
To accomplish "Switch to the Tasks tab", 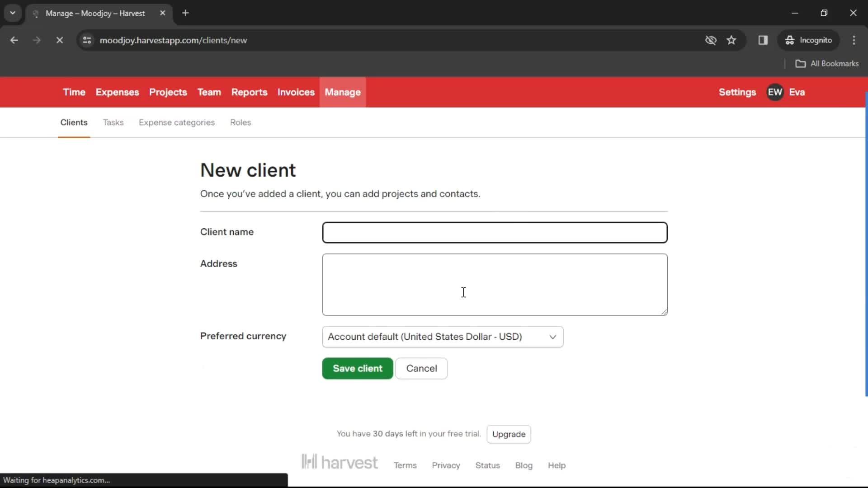I will pos(113,122).
